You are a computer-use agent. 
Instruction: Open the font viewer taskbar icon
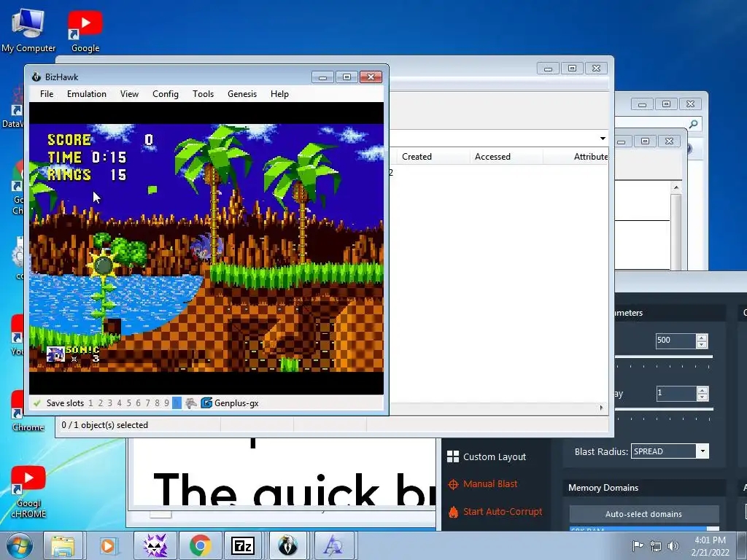tap(333, 545)
